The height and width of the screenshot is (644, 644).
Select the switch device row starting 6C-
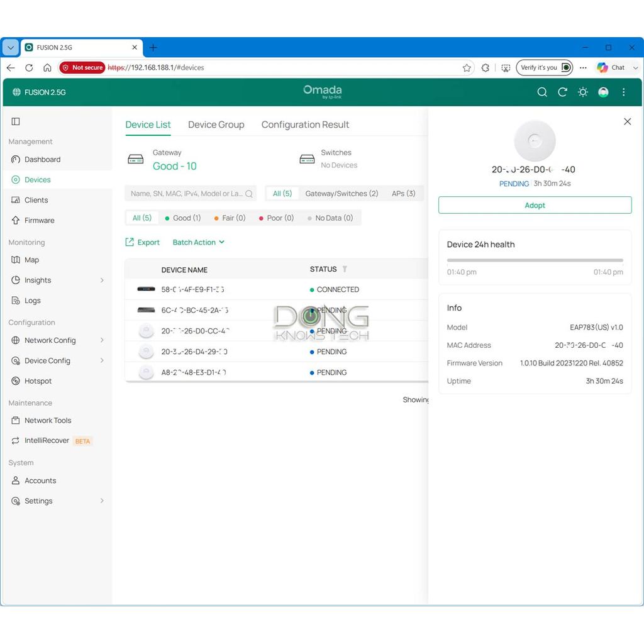coord(277,310)
